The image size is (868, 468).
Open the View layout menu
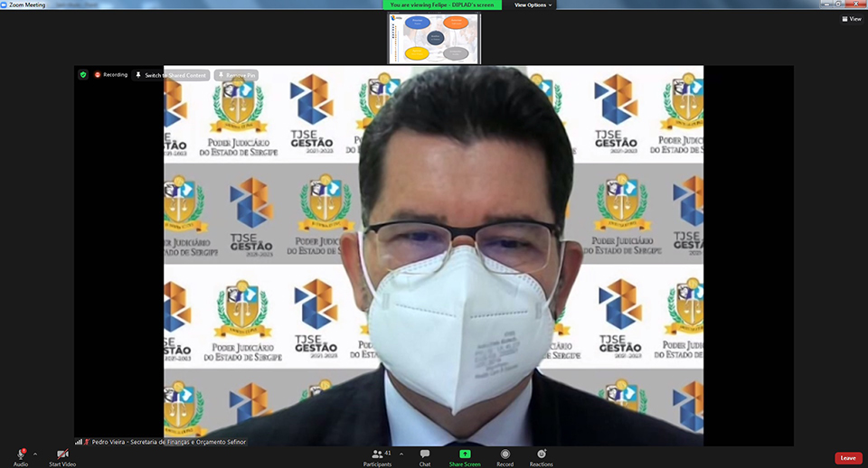[852, 18]
